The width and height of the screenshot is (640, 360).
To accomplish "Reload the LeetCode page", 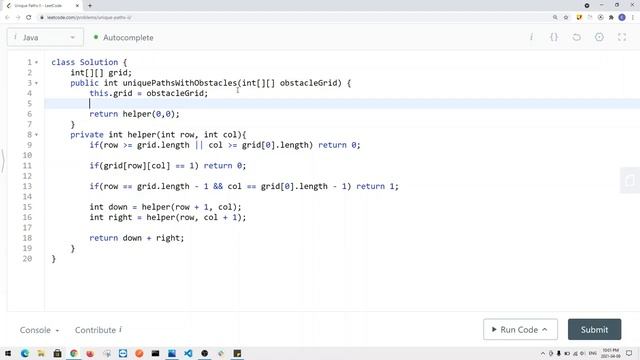I will tap(29, 18).
